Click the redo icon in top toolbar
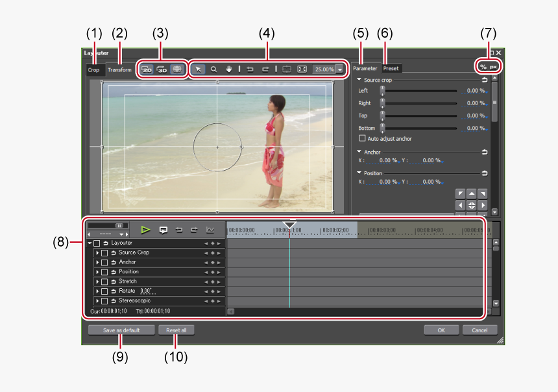Viewport: 558px width, 392px height. coord(265,69)
